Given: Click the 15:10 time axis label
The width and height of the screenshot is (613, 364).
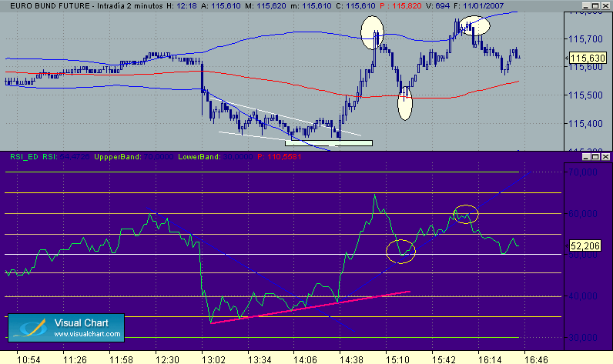Looking at the screenshot, I should pos(397,359).
